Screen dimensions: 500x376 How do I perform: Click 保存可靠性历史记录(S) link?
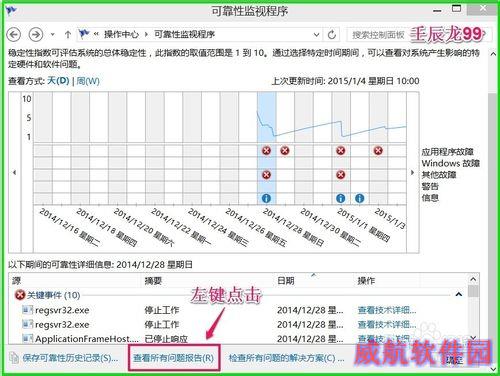coord(70,358)
